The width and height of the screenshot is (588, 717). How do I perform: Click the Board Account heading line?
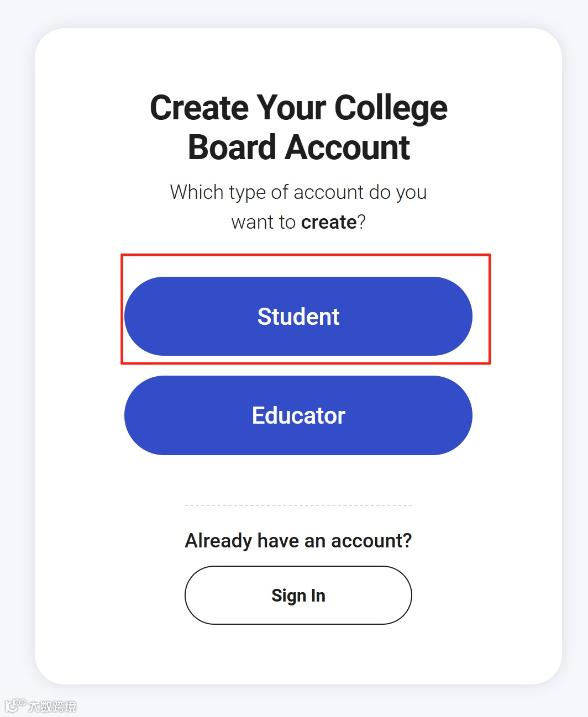coord(298,147)
